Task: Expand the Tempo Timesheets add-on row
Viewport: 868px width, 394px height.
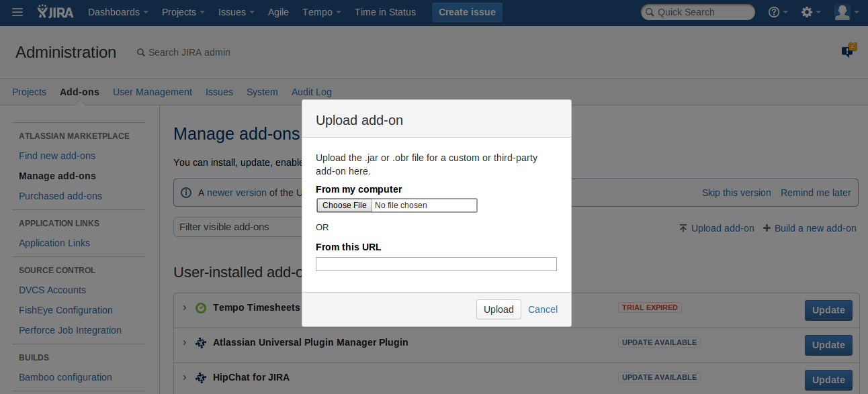Action: click(x=185, y=307)
